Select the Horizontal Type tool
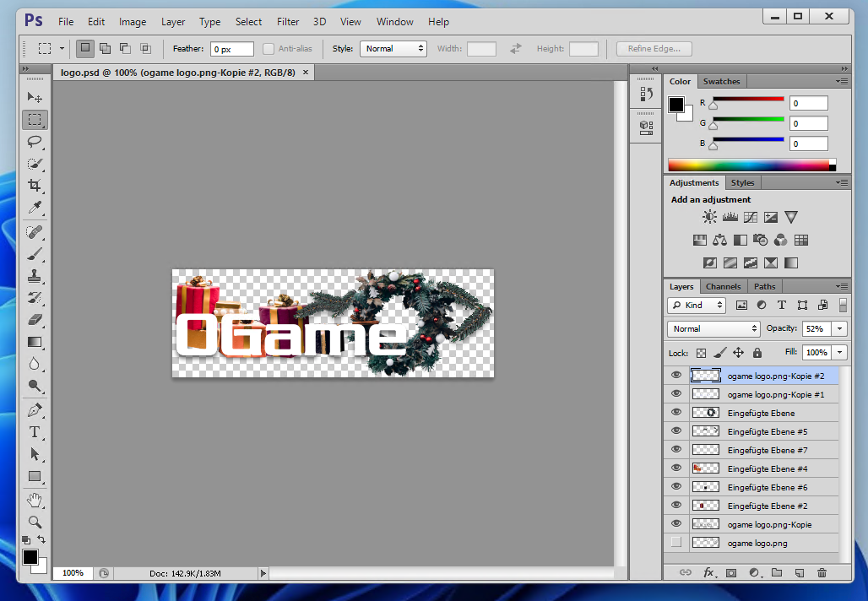 click(x=35, y=432)
